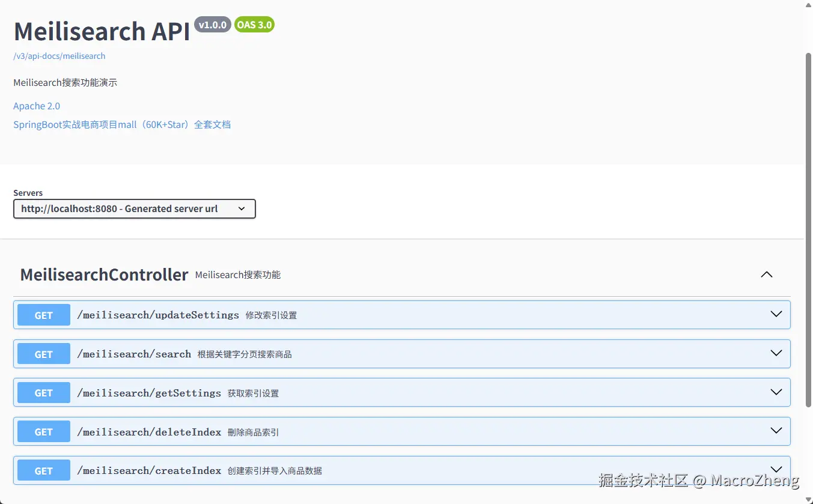Image resolution: width=813 pixels, height=504 pixels.
Task: Click the /meilisearch/updateSettings path text
Action: click(x=158, y=315)
